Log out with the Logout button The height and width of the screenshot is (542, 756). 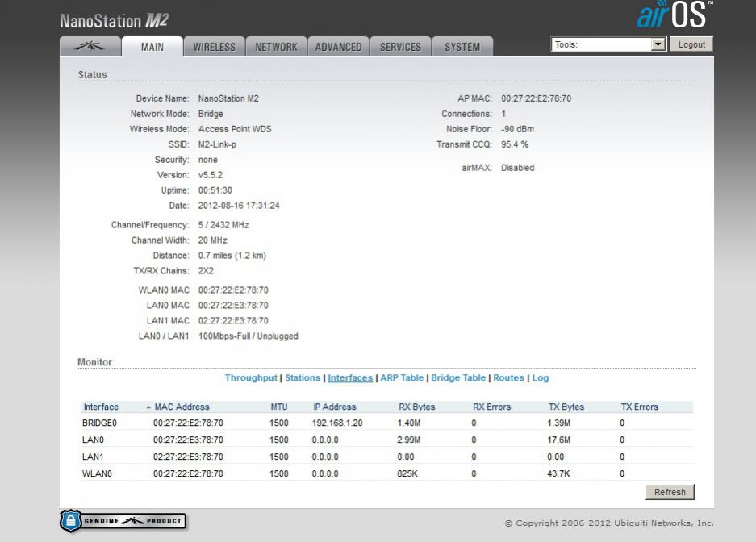[x=691, y=44]
